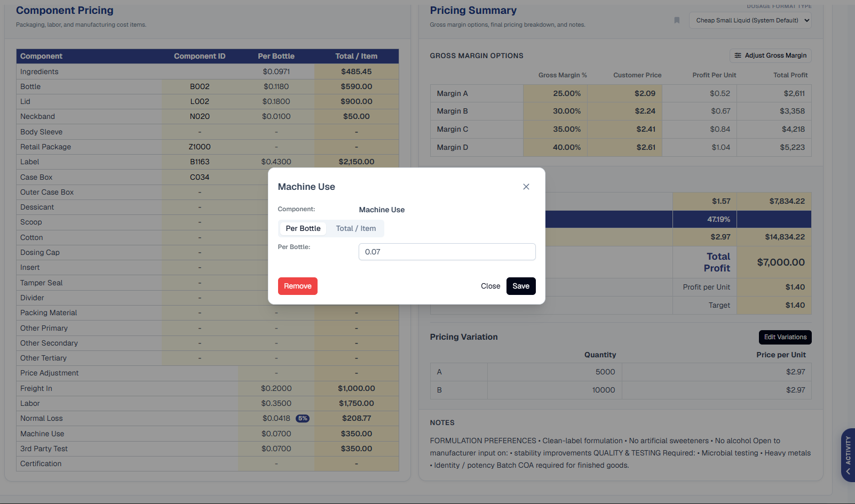Viewport: 855px width, 504px height.
Task: Switch to the Per Bottle tab
Action: [303, 228]
